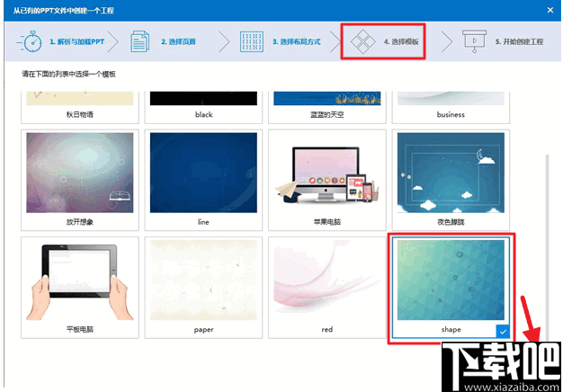Go to step 4 选择模板
Screen dimensions: 563x392
pyautogui.click(x=401, y=42)
